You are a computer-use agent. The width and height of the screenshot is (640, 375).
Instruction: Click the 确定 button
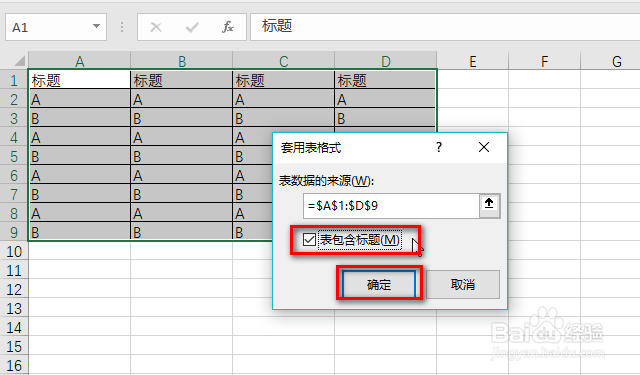(x=379, y=284)
